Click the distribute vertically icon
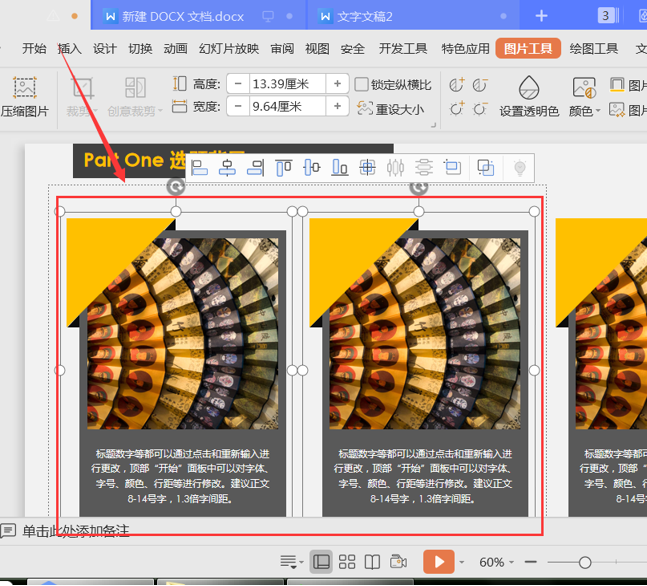The height and width of the screenshot is (586, 647). pyautogui.click(x=424, y=168)
